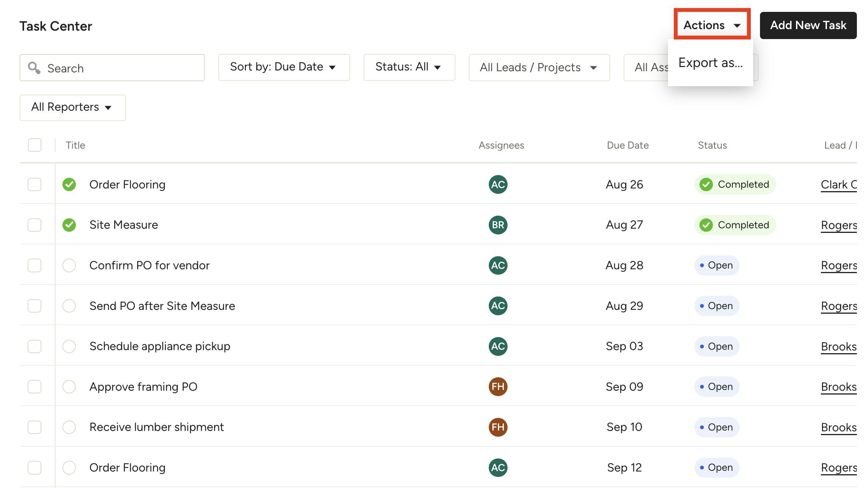Click BR assignee avatar on Site Measure row
The width and height of the screenshot is (868, 488).
[498, 225]
